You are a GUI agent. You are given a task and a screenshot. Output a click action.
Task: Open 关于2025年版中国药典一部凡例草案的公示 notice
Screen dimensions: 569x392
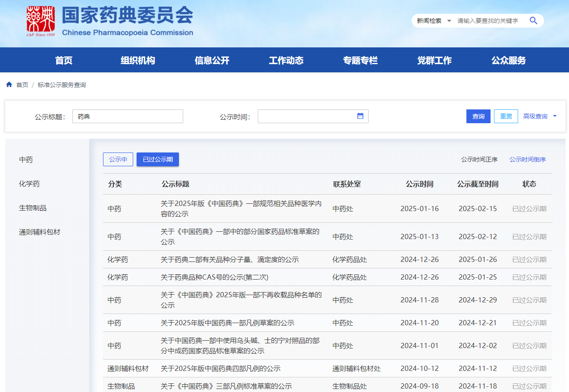[x=227, y=323]
